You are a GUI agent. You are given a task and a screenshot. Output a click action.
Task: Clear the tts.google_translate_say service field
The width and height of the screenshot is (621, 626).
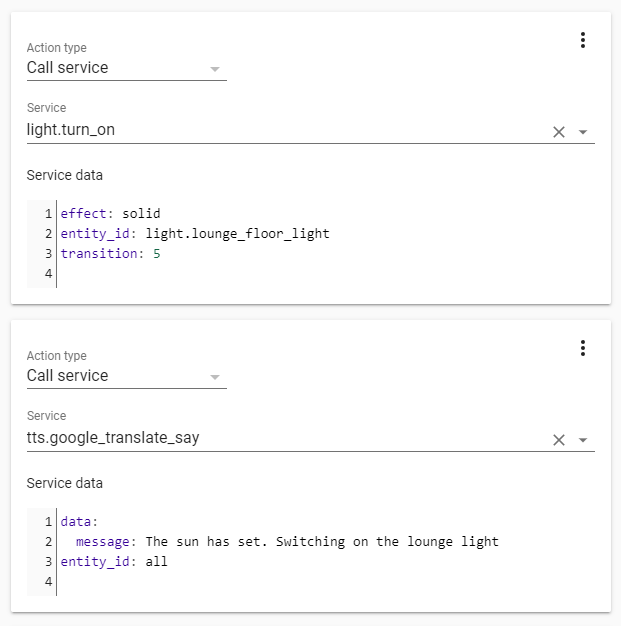point(559,440)
